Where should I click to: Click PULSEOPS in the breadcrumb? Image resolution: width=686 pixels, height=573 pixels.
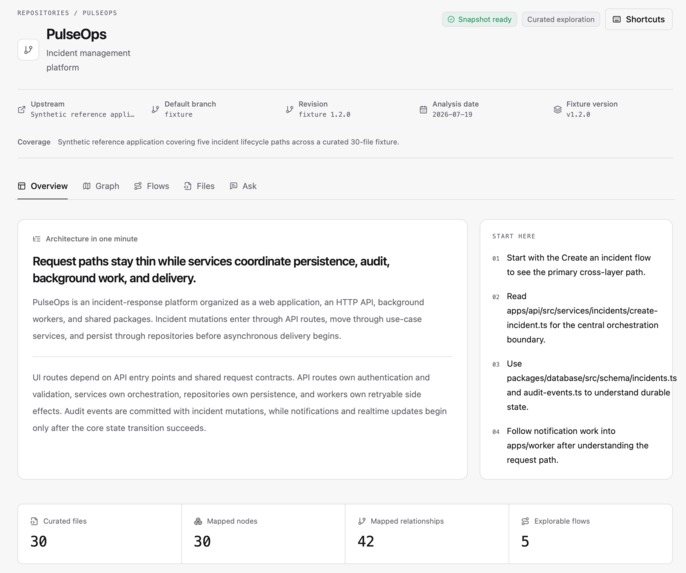pyautogui.click(x=100, y=13)
